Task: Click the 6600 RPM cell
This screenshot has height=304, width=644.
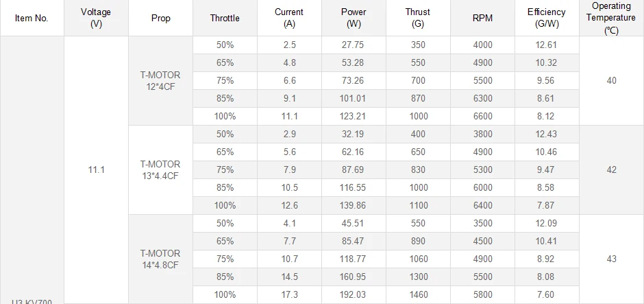Action: coord(482,117)
